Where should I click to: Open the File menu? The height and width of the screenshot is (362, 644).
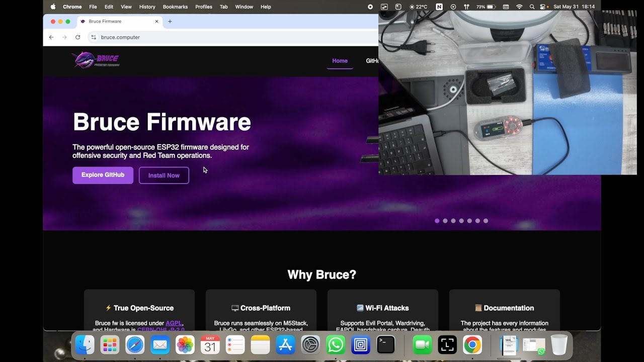93,7
